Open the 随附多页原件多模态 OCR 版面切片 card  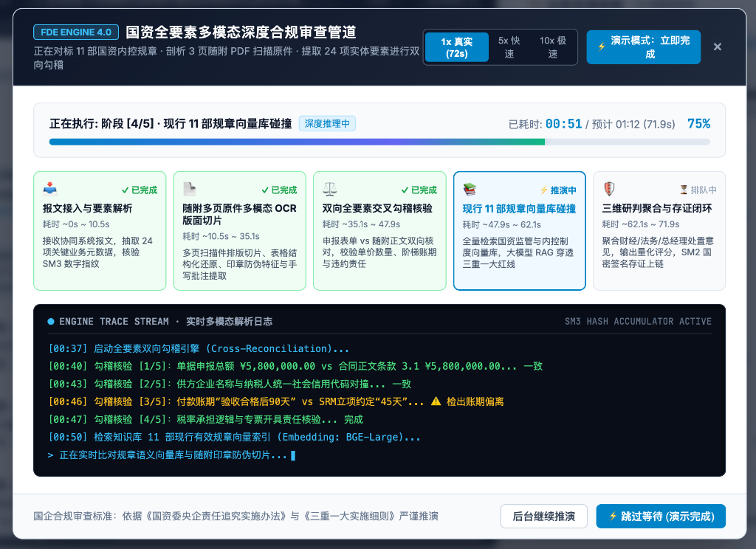(240, 231)
